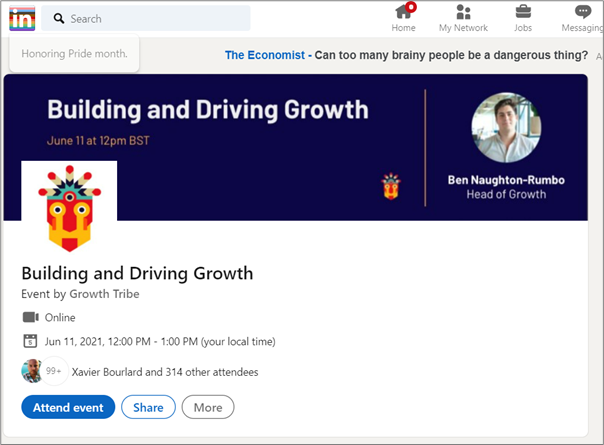Click June 11 at 12pm BST text

[x=98, y=141]
